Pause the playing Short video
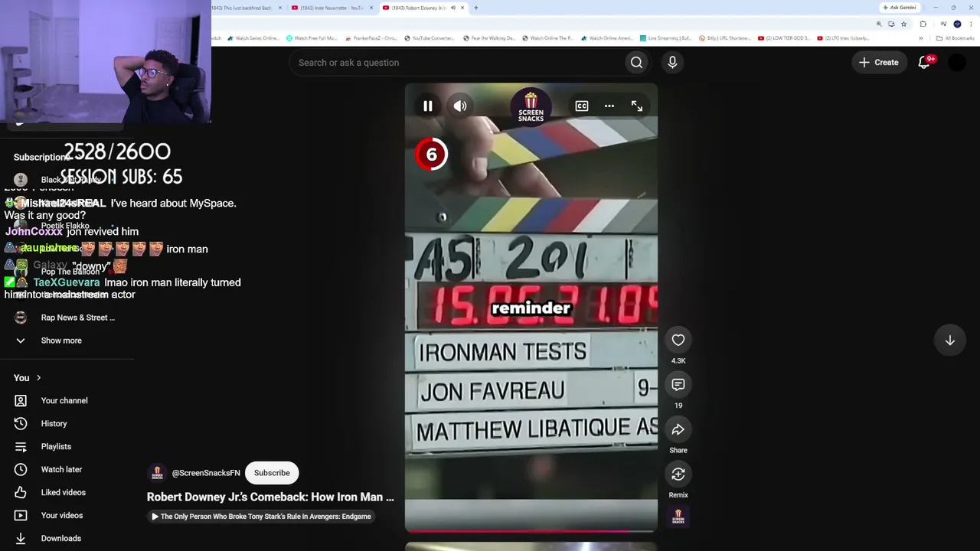980x551 pixels. [x=428, y=106]
